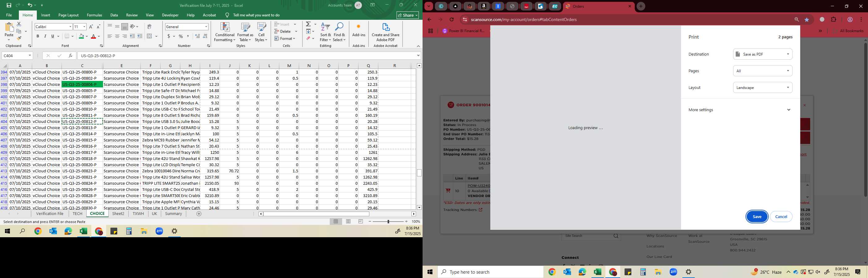Click the Chrome address bar URL

coord(524,19)
